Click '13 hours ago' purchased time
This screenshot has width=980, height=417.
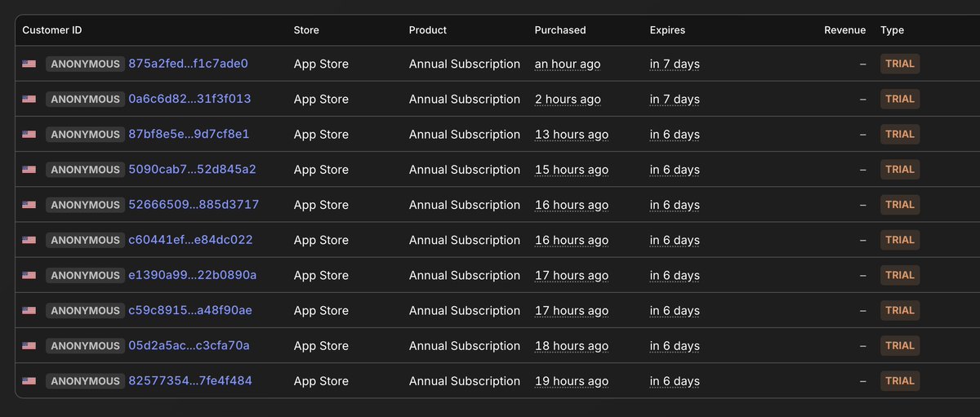pos(572,134)
